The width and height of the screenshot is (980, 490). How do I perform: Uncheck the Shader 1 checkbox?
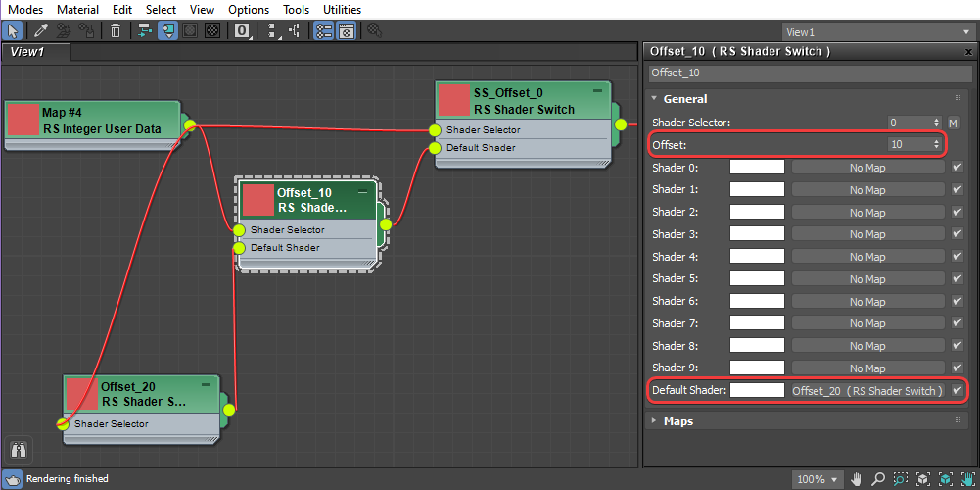957,189
